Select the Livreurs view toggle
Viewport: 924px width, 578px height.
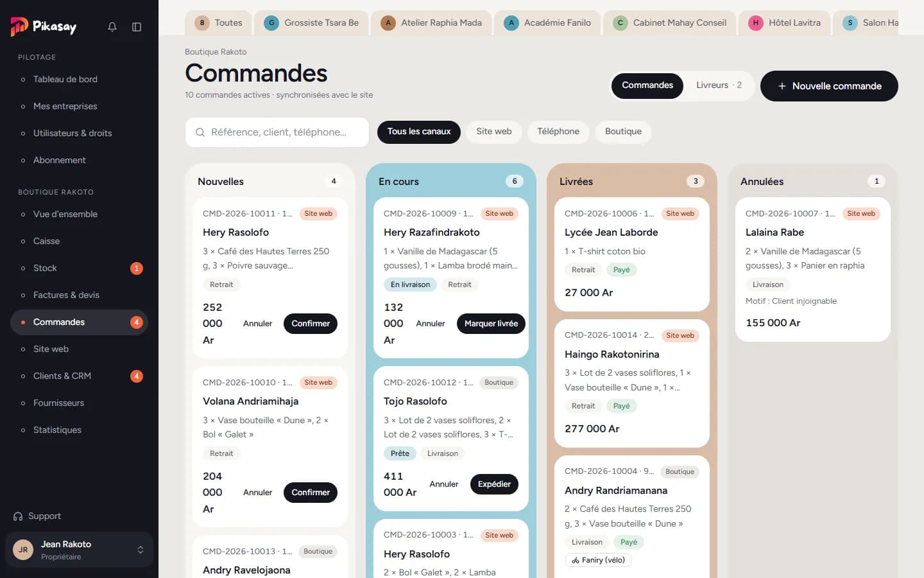[x=719, y=85]
